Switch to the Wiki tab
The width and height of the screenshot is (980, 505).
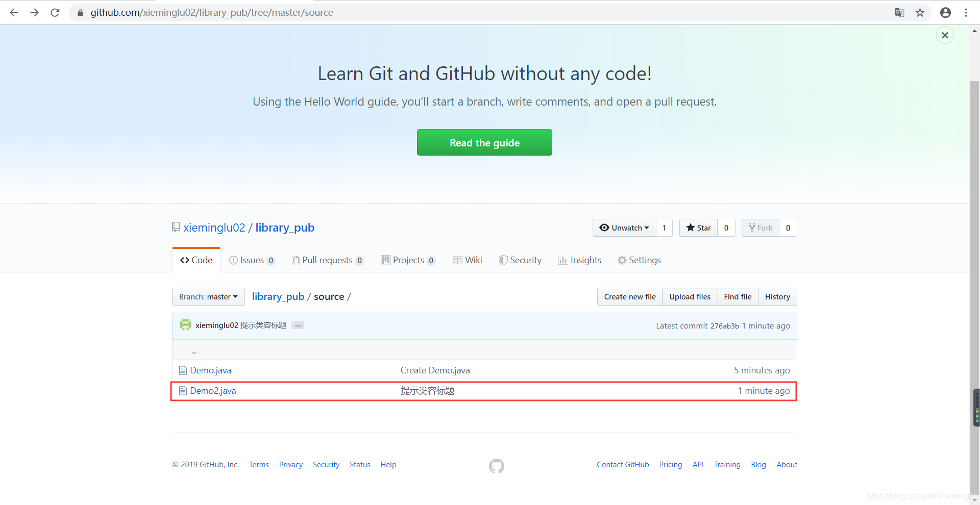coord(468,260)
